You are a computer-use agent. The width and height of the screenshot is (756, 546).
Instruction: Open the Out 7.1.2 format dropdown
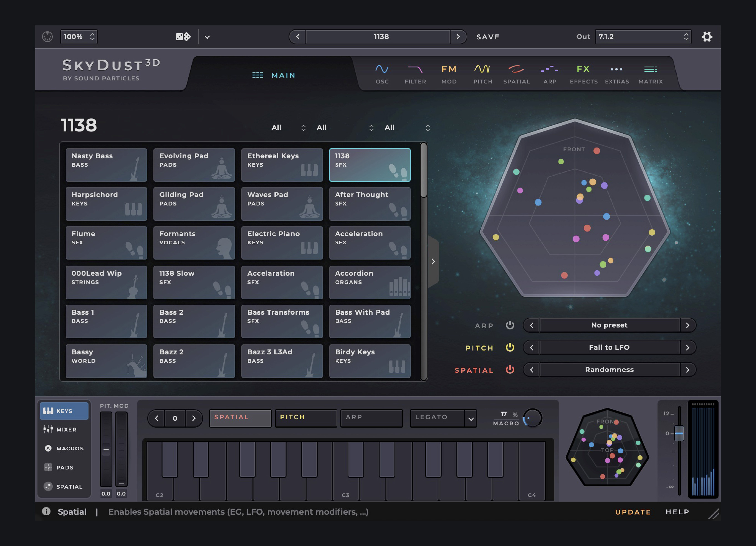pyautogui.click(x=643, y=37)
